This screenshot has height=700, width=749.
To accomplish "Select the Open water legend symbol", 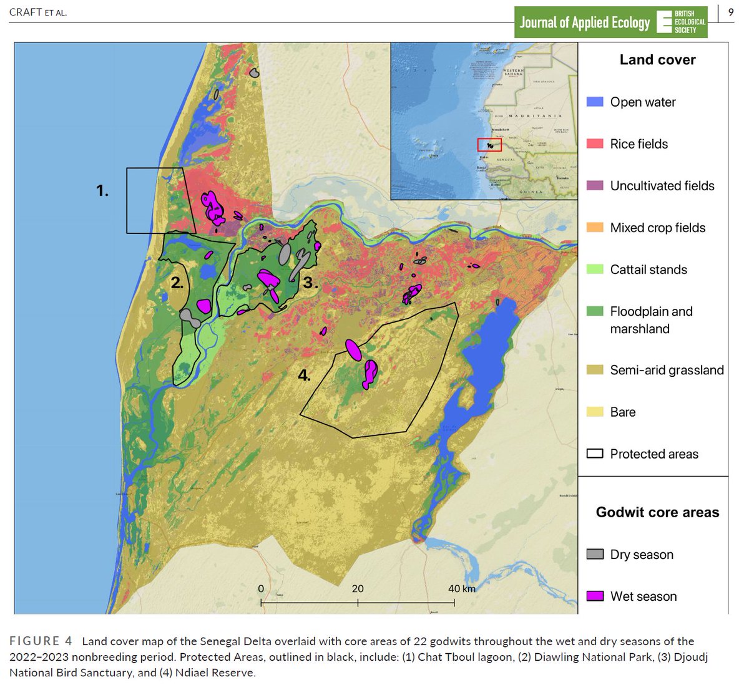I will coord(594,102).
